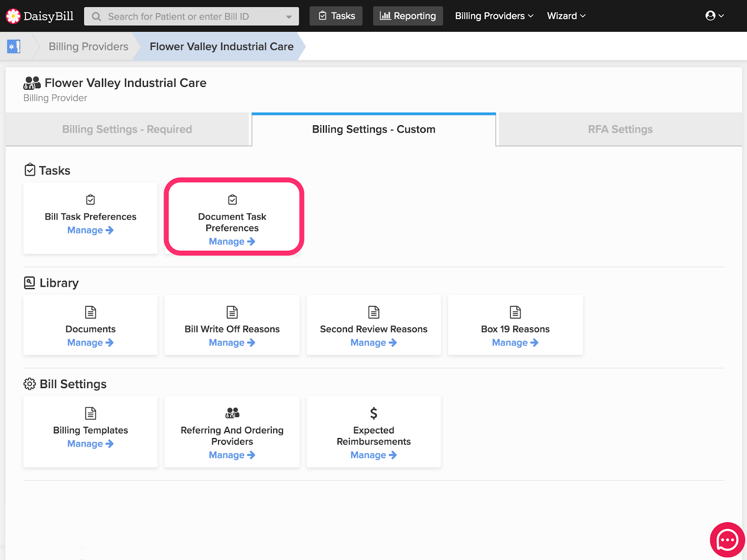Click the Tasks section clipboard icon
The image size is (747, 560).
[30, 170]
